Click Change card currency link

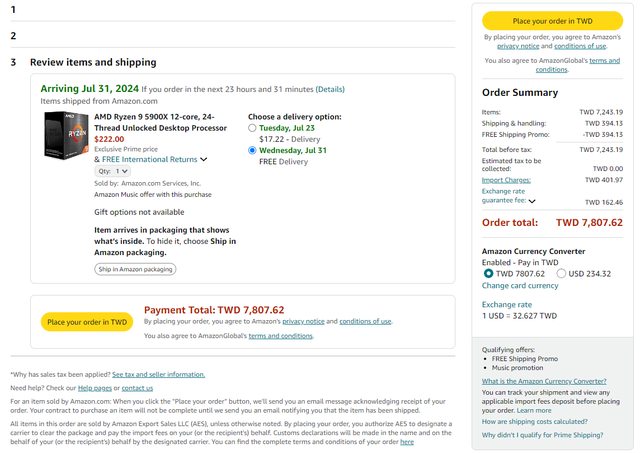click(x=520, y=286)
